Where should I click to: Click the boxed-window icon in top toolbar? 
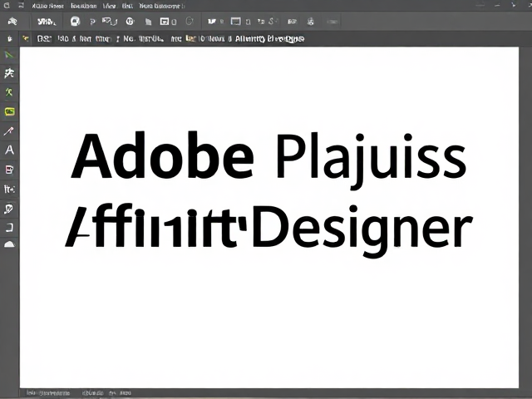165,22
